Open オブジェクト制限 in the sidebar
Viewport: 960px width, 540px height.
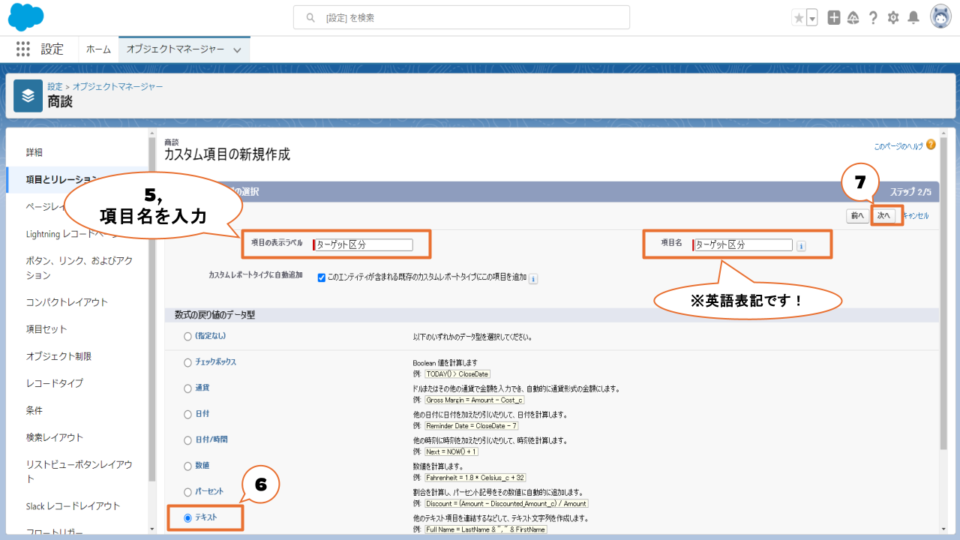59,356
